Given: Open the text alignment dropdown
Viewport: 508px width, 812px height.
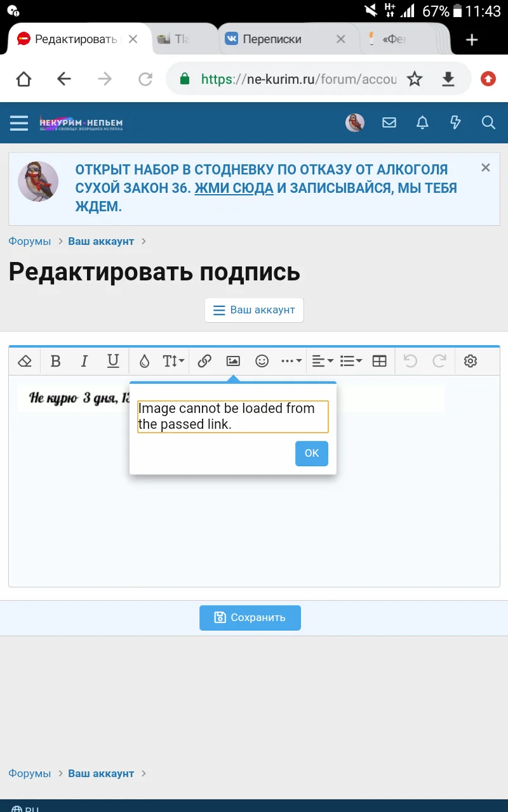Looking at the screenshot, I should [322, 360].
